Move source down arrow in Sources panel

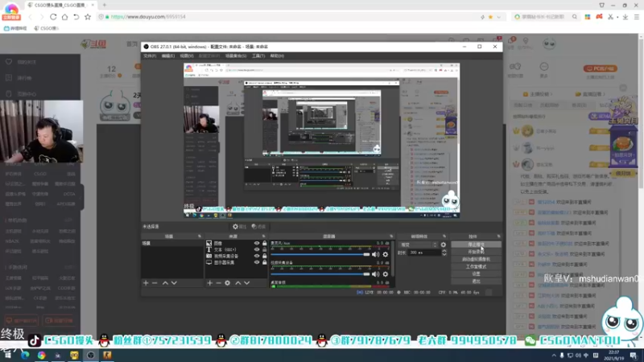click(x=247, y=283)
